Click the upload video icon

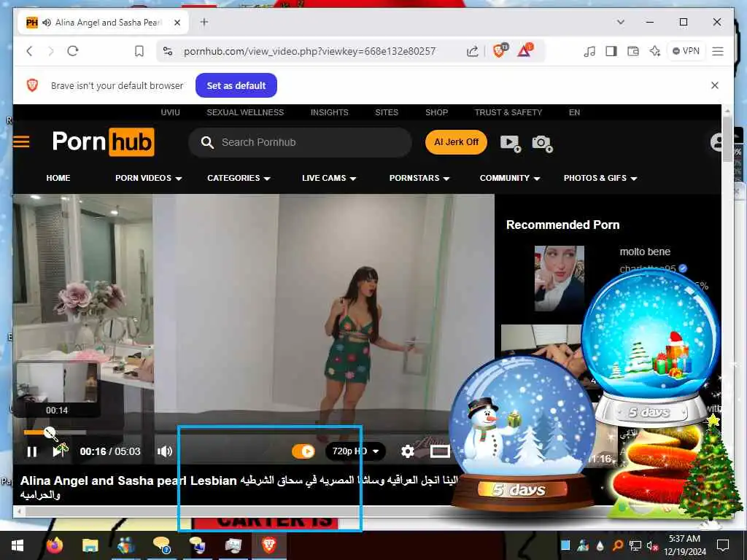point(510,143)
